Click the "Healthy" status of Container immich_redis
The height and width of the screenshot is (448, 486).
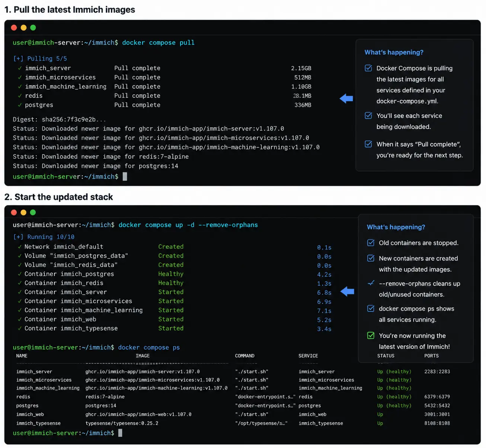(x=171, y=283)
